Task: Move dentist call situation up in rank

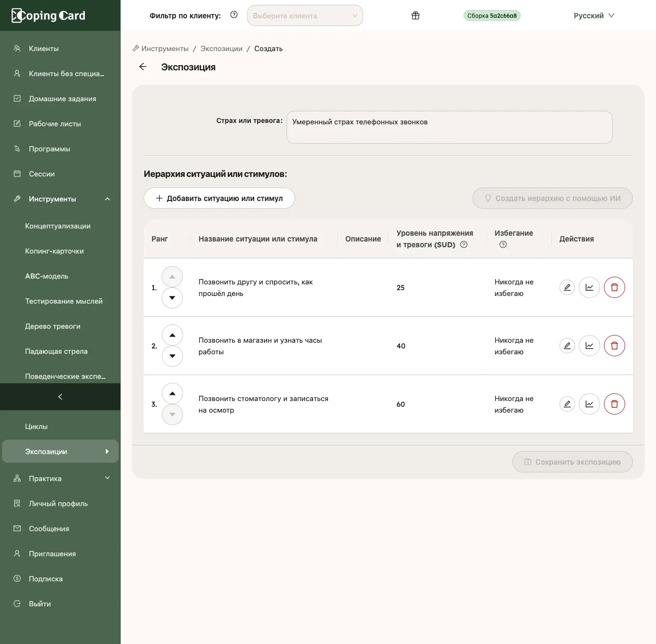Action: 172,393
